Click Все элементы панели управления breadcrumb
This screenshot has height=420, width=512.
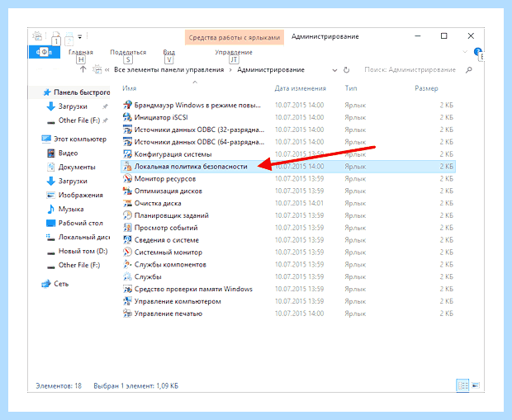(x=168, y=70)
